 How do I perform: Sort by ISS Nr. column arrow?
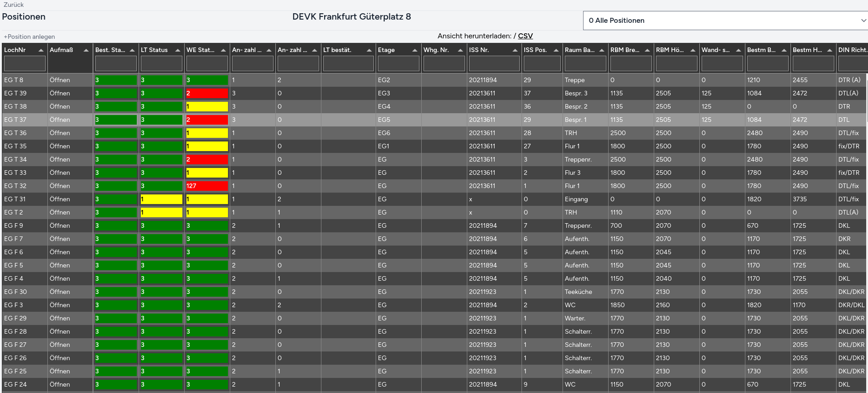515,50
